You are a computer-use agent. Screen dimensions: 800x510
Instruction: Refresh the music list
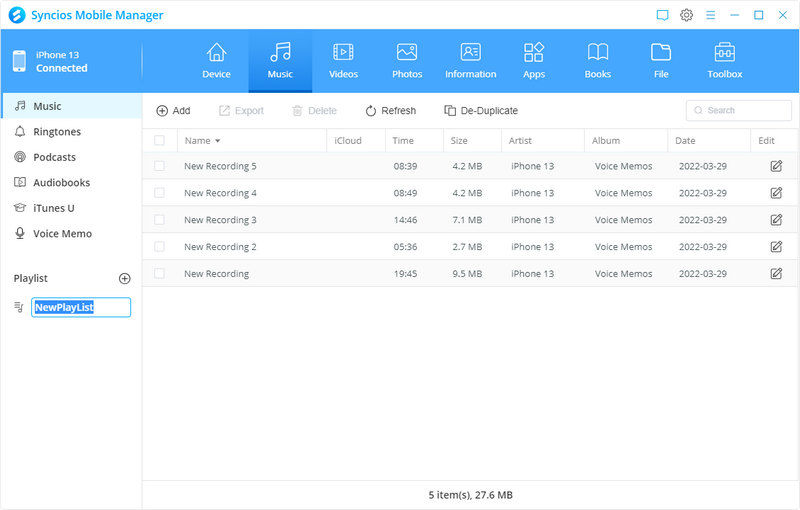pos(391,111)
